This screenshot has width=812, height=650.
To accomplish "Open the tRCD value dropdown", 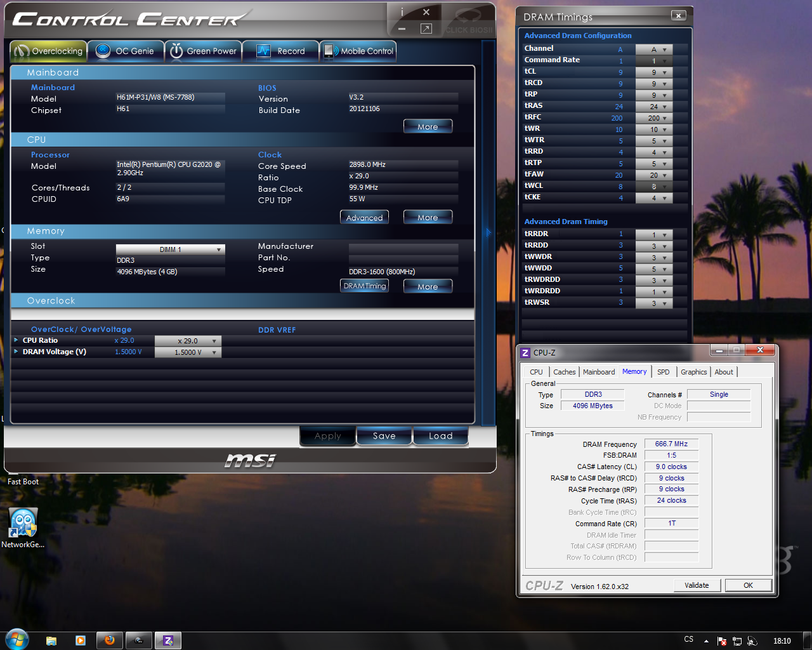I will tap(653, 84).
